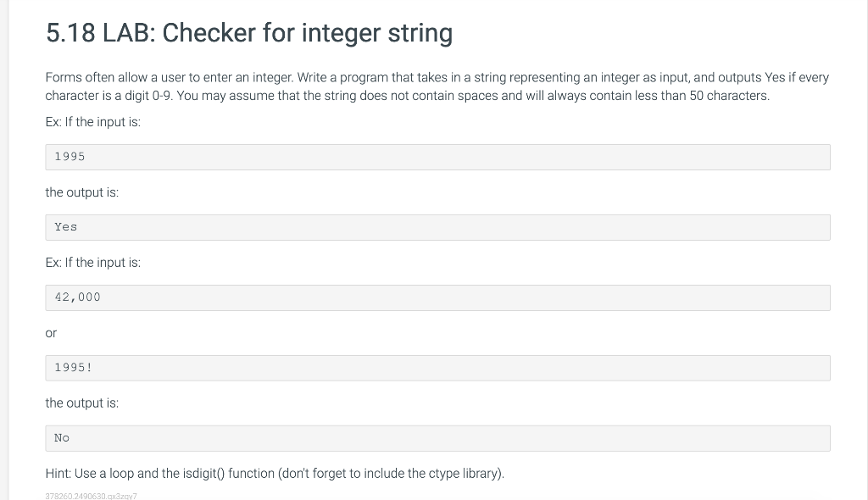Click the Yes output code box
868x500 pixels.
[x=438, y=228]
